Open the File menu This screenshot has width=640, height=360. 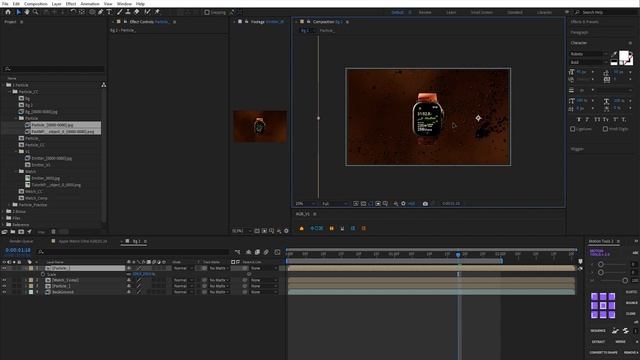point(5,4)
